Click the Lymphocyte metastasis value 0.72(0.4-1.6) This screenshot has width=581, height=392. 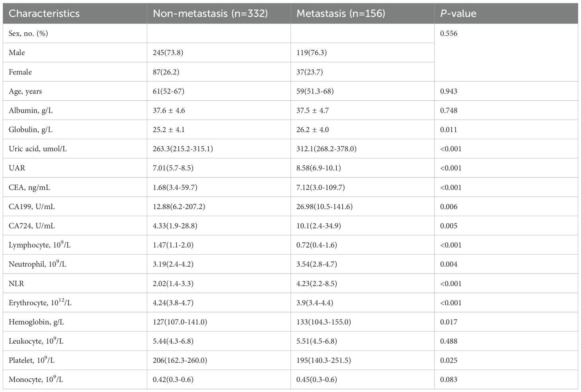point(316,245)
